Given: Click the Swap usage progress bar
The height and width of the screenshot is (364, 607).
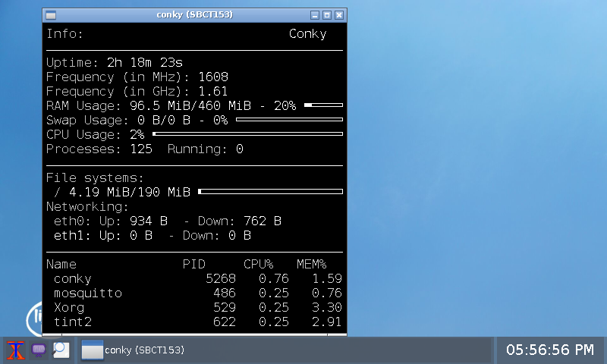Looking at the screenshot, I should 290,120.
